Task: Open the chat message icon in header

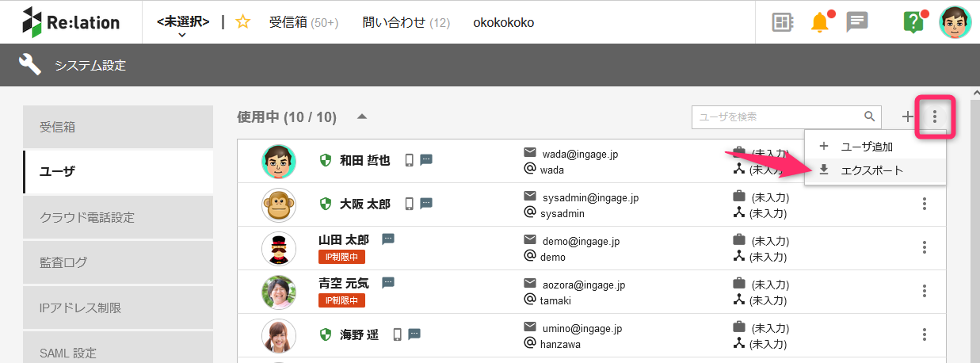Action: pos(857,22)
